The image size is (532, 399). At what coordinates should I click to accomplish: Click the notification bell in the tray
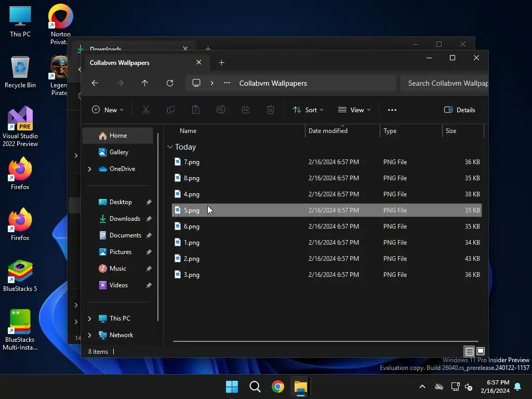pos(518,387)
